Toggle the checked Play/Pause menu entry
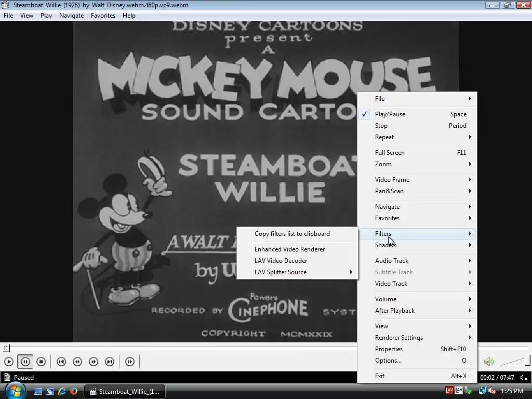 coord(417,114)
